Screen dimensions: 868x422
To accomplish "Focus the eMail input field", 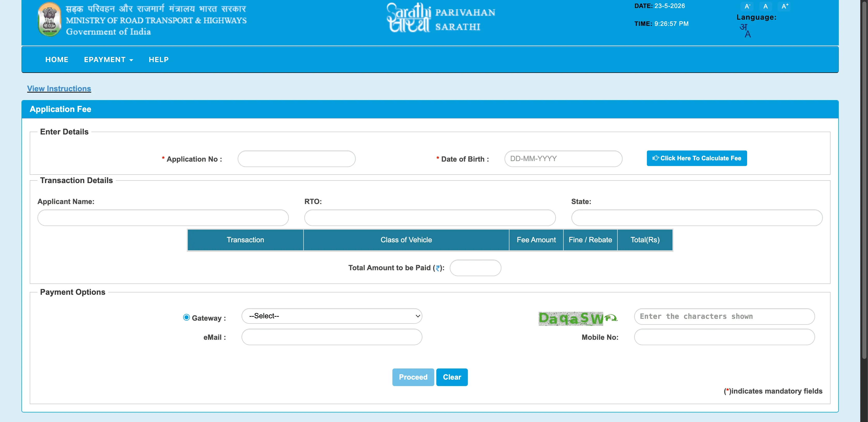I will pyautogui.click(x=332, y=337).
